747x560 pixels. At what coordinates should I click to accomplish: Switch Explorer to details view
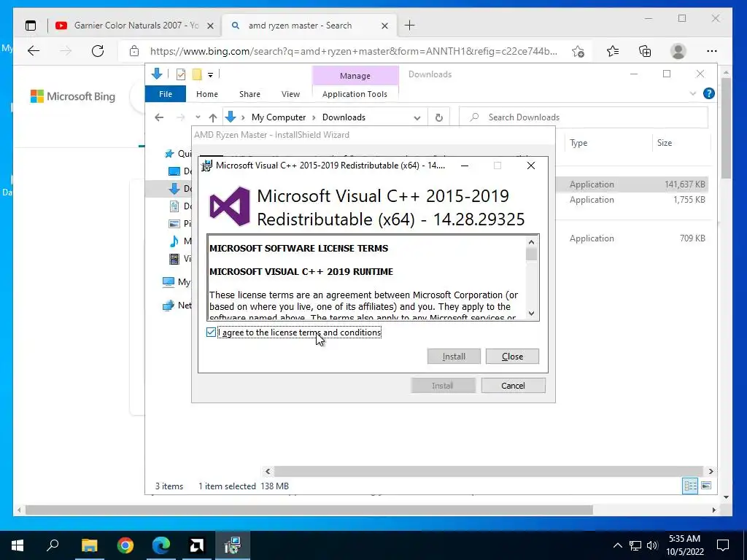coord(690,486)
